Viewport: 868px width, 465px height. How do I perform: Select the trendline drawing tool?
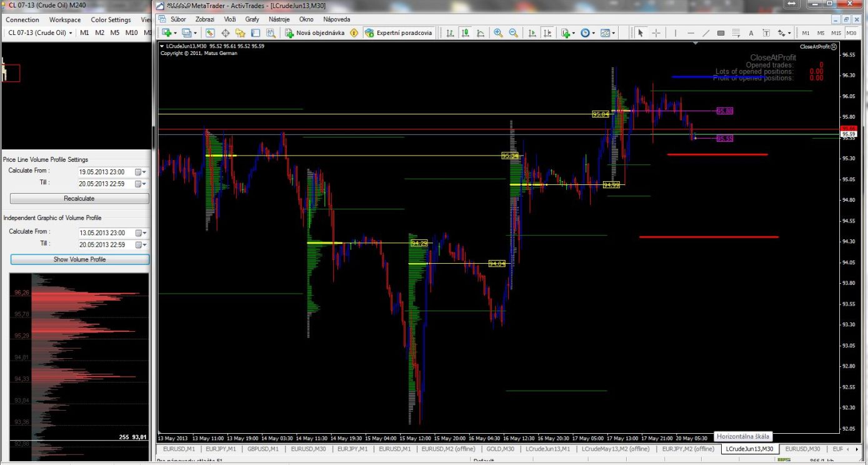[706, 33]
